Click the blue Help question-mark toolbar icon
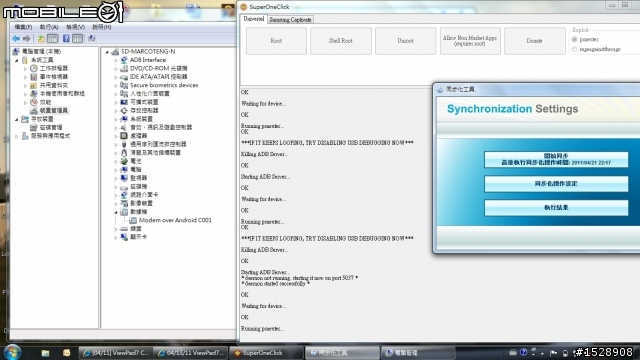The width and height of the screenshot is (640, 360). click(x=66, y=38)
